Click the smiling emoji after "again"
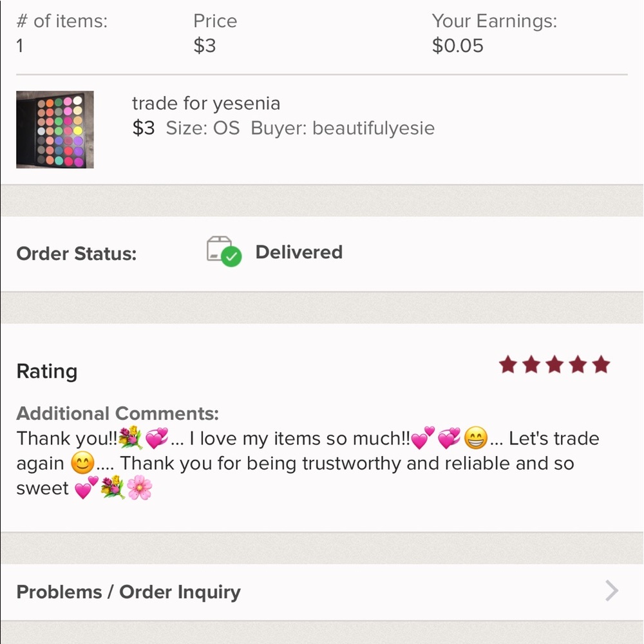The width and height of the screenshot is (644, 644). [82, 464]
